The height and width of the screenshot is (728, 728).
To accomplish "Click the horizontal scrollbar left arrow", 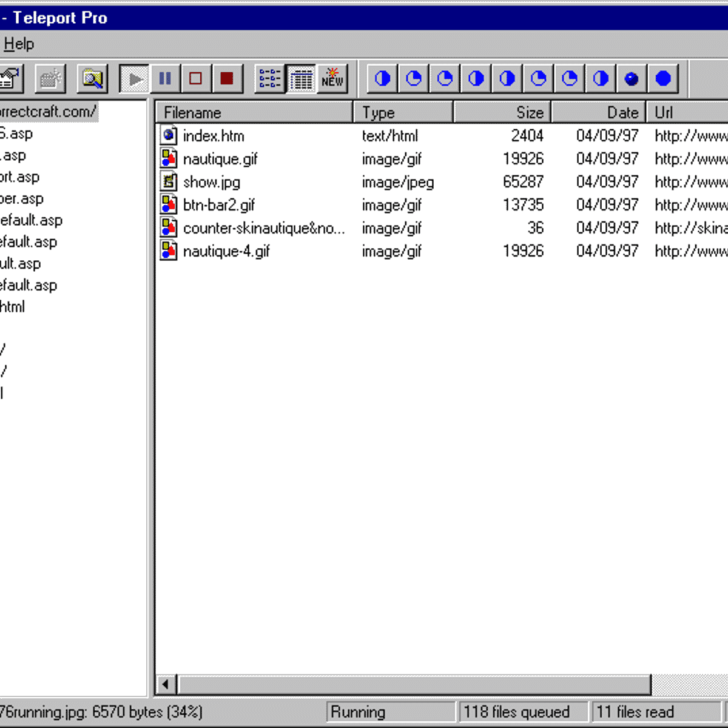I will click(x=166, y=685).
